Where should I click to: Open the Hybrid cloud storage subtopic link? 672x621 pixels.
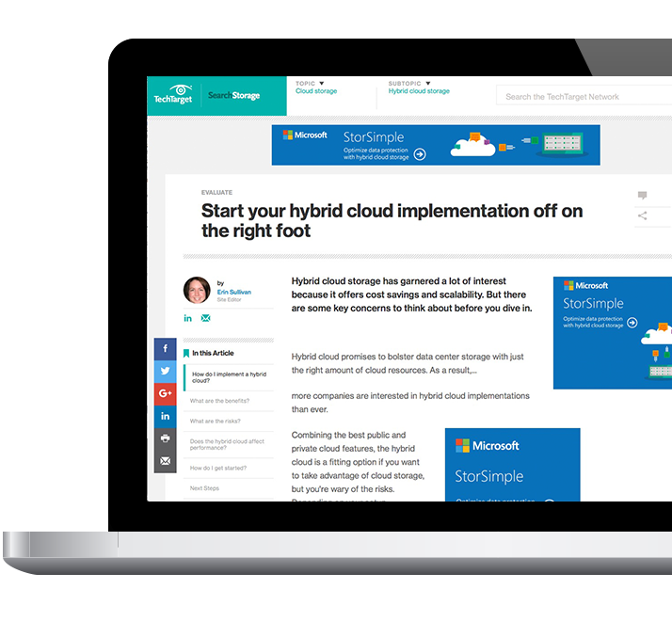[419, 92]
